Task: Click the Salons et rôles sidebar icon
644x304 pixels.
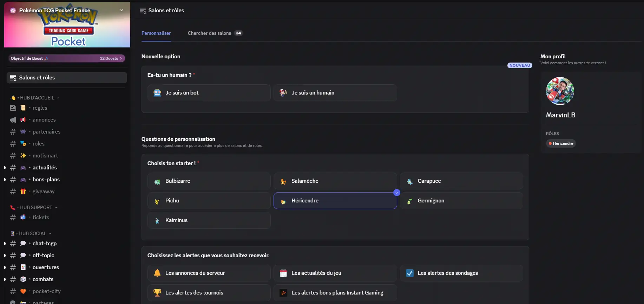Action: point(13,78)
